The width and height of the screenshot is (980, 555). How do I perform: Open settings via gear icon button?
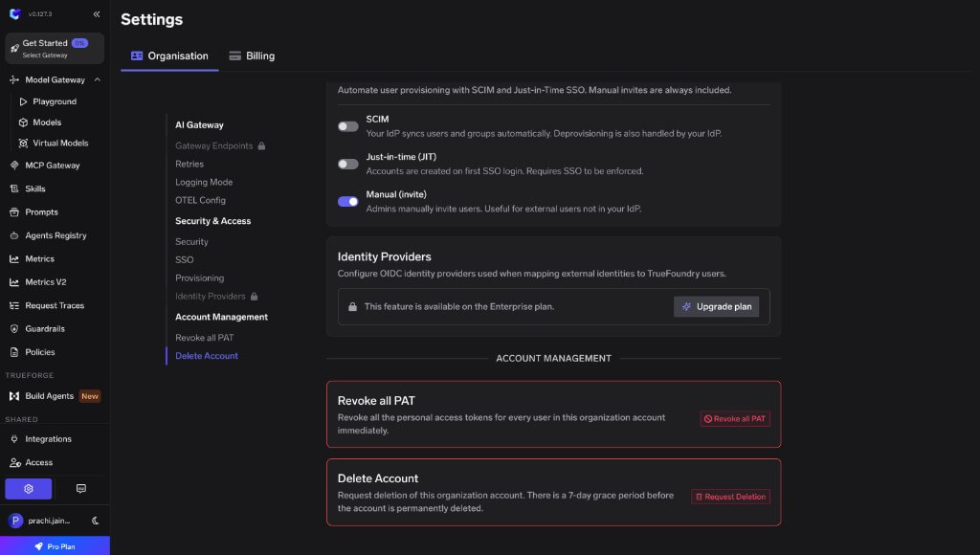pos(28,489)
